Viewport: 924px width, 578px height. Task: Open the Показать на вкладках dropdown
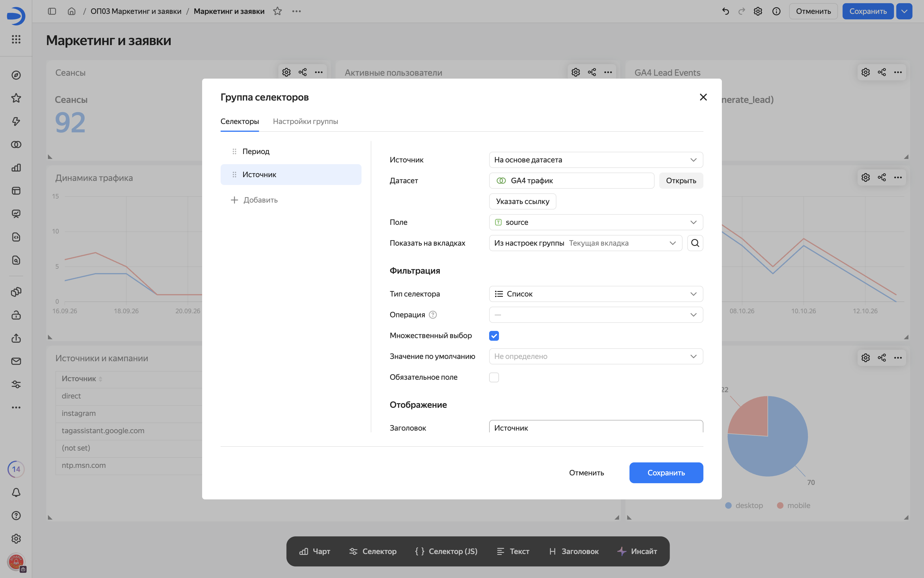585,243
